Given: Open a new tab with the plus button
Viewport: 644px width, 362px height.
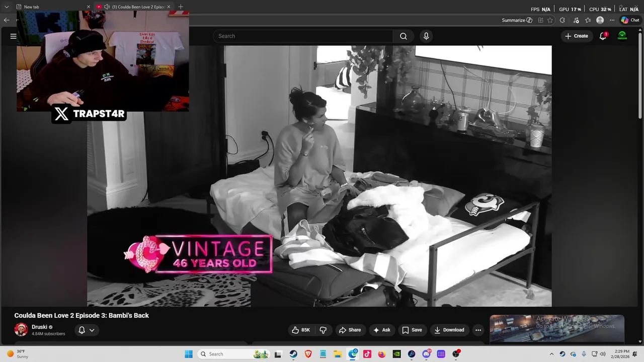Looking at the screenshot, I should (181, 7).
